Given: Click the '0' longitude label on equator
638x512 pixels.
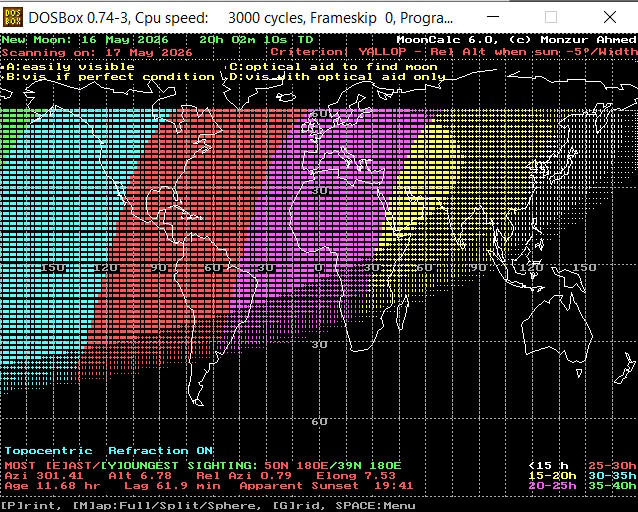Looking at the screenshot, I should pos(319,268).
